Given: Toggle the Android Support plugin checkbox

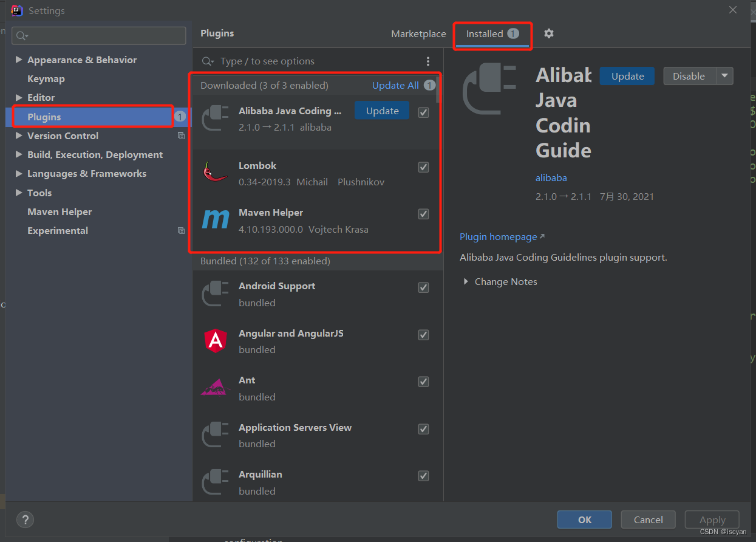Looking at the screenshot, I should point(423,287).
